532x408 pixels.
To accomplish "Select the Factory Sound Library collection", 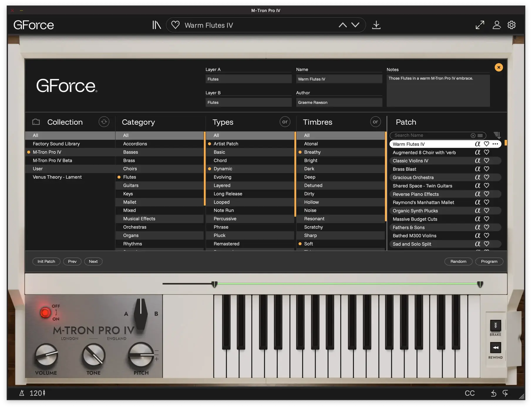I will [70, 144].
